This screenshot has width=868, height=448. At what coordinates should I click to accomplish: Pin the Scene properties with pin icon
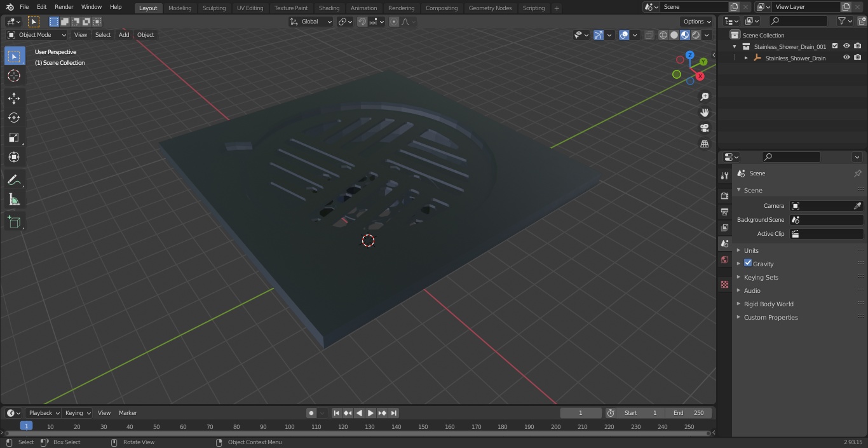point(857,173)
